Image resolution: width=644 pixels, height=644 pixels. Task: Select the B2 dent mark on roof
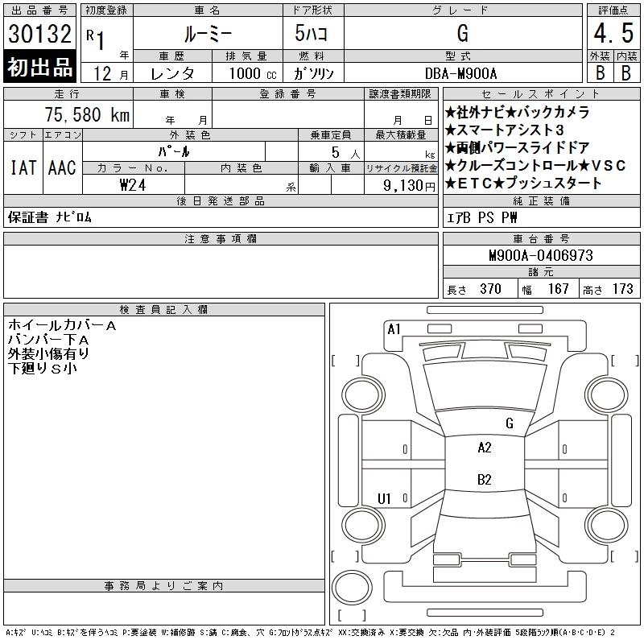[485, 479]
